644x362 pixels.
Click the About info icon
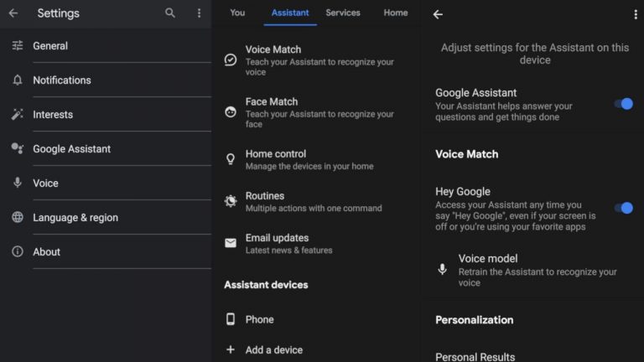pos(18,251)
